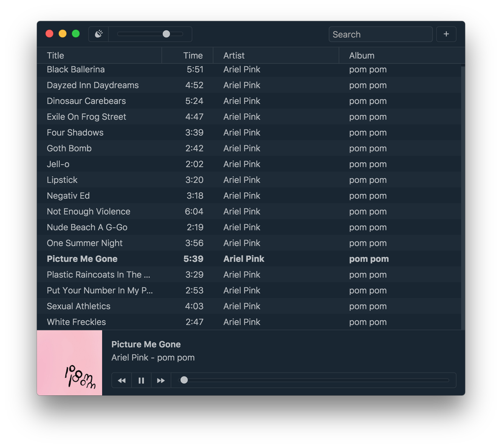The width and height of the screenshot is (502, 448).
Task: Select the song Four Shadows
Action: tap(249, 132)
